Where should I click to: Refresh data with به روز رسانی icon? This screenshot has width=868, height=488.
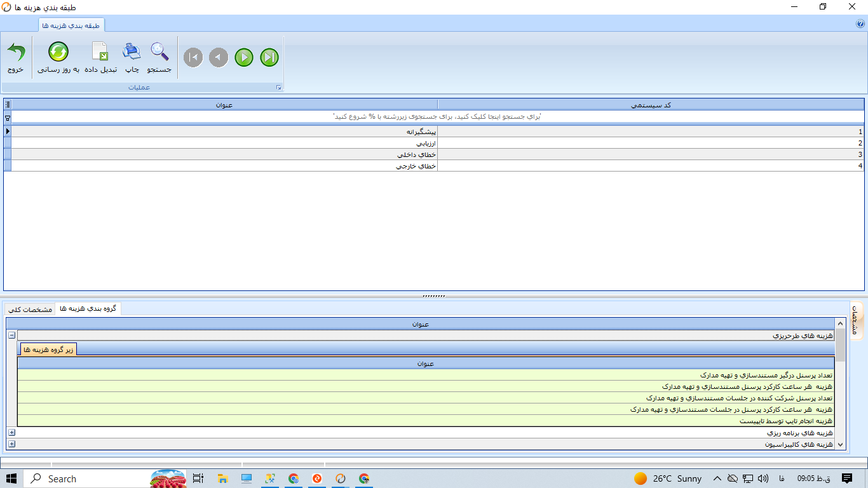58,58
